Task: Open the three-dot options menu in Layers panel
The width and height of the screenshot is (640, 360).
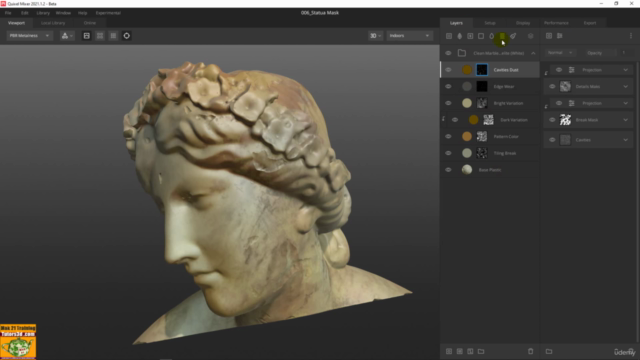Action: (631, 36)
